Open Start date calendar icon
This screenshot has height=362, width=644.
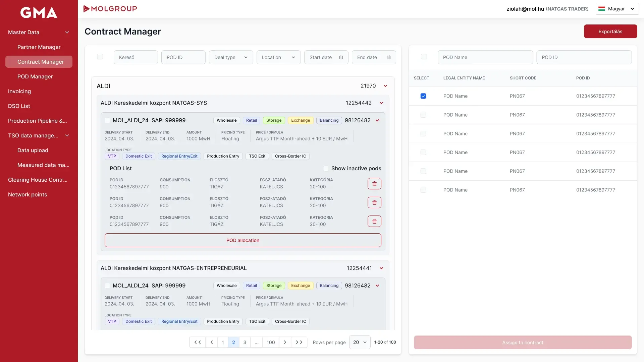pyautogui.click(x=341, y=57)
